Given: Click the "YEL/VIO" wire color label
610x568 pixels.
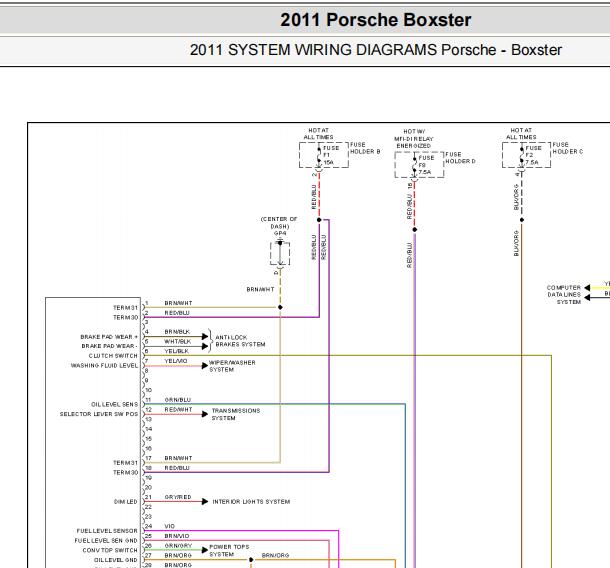Looking at the screenshot, I should [x=176, y=361].
